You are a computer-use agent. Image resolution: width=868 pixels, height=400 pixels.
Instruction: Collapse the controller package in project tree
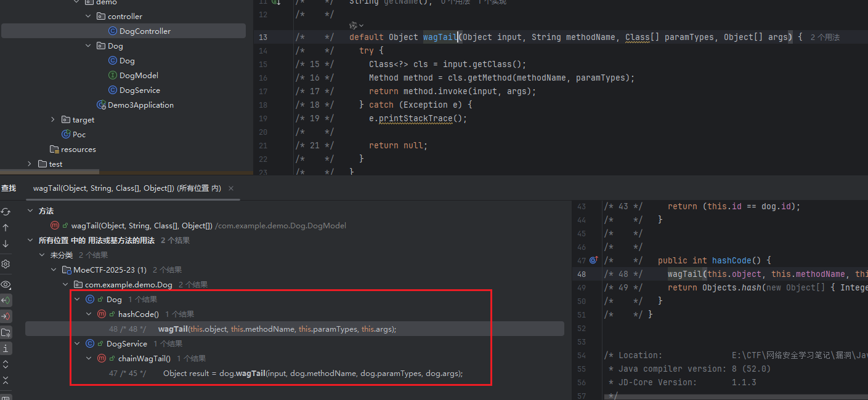pyautogui.click(x=89, y=17)
